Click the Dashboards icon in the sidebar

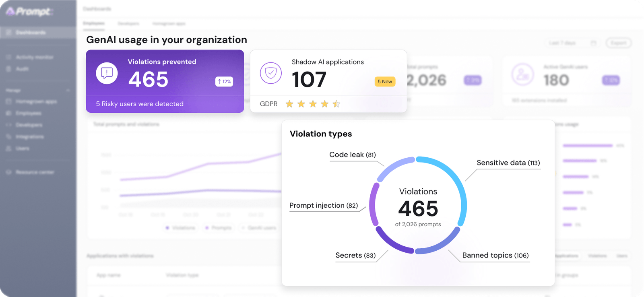[x=8, y=33]
